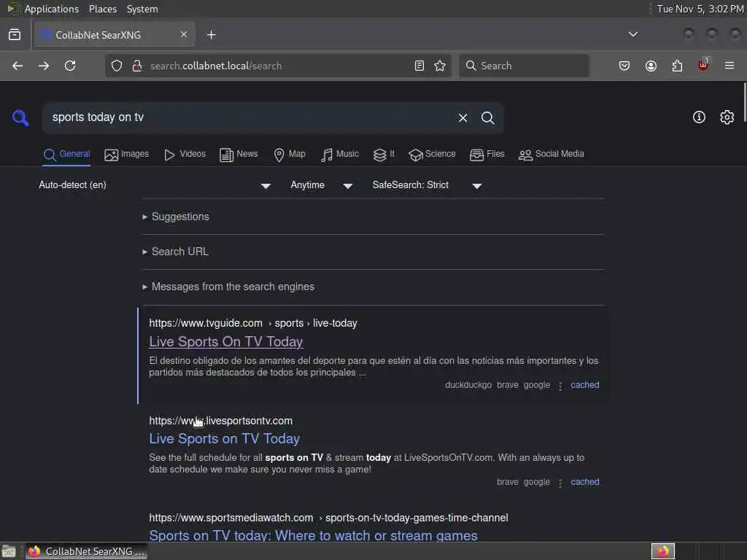Open the Places menu

(x=102, y=9)
